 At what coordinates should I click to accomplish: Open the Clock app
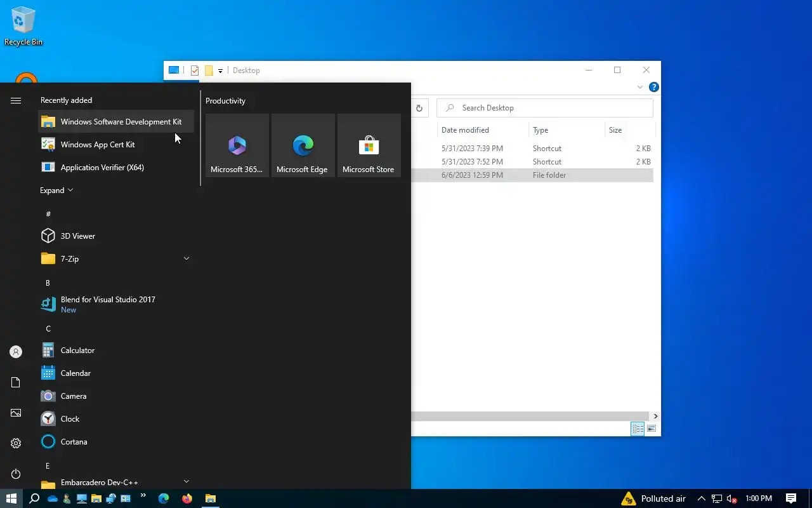116,419
